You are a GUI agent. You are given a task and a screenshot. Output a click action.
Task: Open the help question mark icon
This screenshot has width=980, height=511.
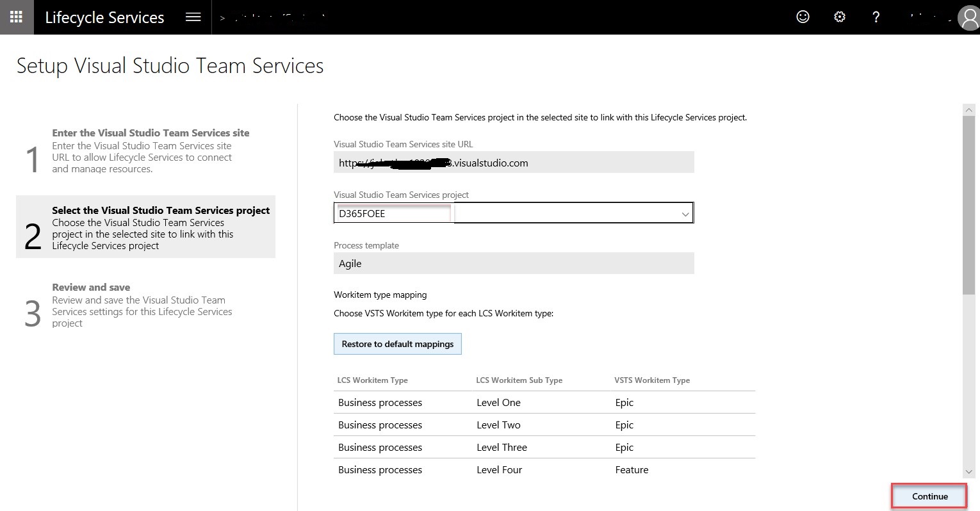(x=876, y=17)
